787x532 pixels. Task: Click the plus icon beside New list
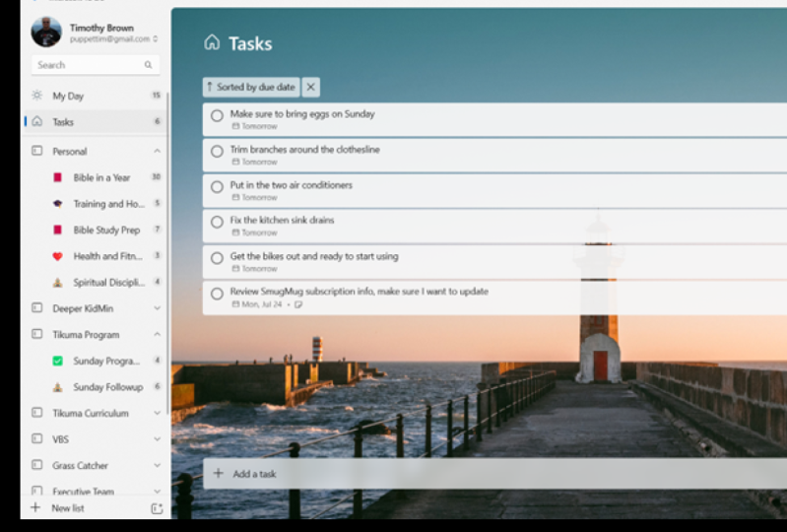click(x=35, y=507)
